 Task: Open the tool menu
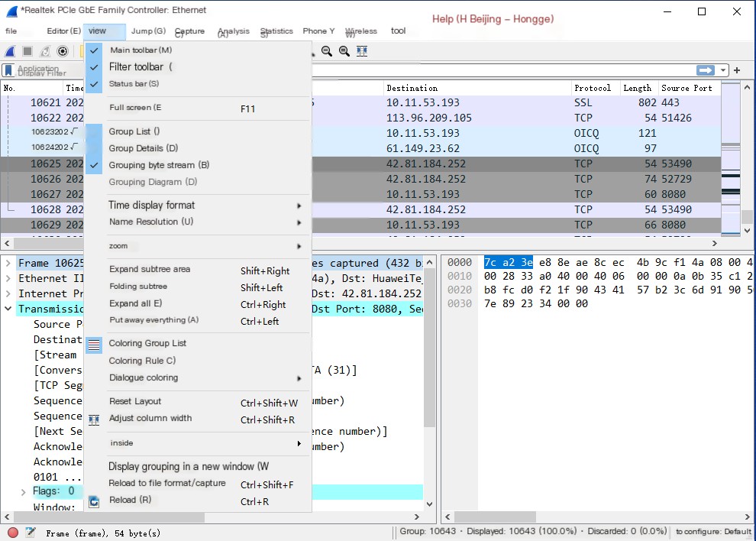tap(399, 31)
